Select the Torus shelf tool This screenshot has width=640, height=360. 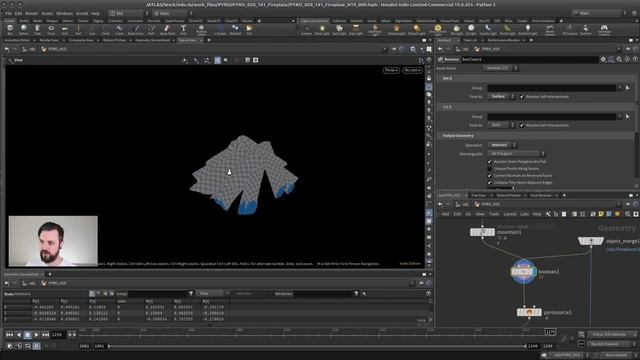51,29
